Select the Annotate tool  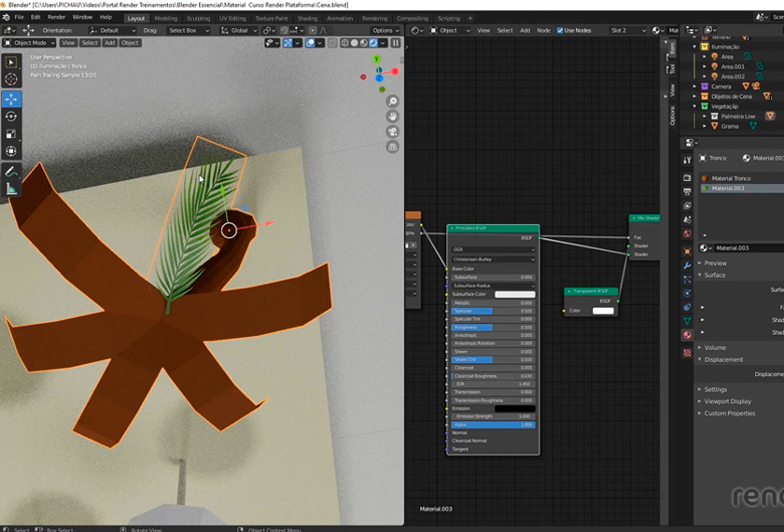point(11,171)
